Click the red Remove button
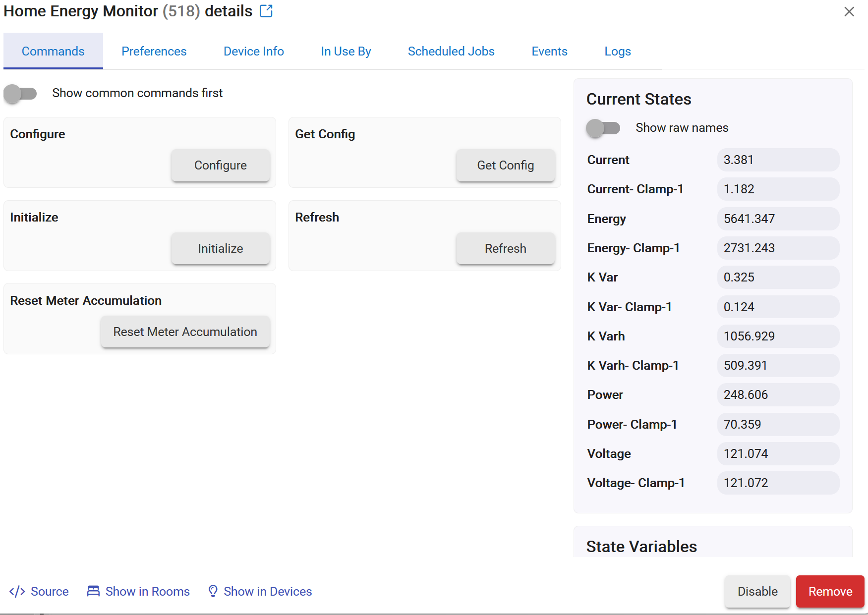This screenshot has width=868, height=615. point(830,591)
